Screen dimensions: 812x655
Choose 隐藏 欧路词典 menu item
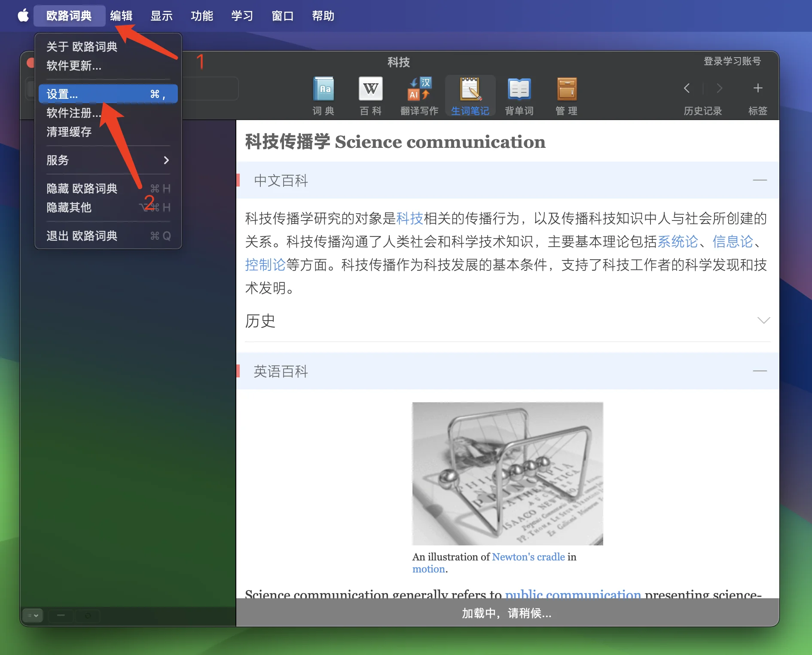[x=108, y=189]
